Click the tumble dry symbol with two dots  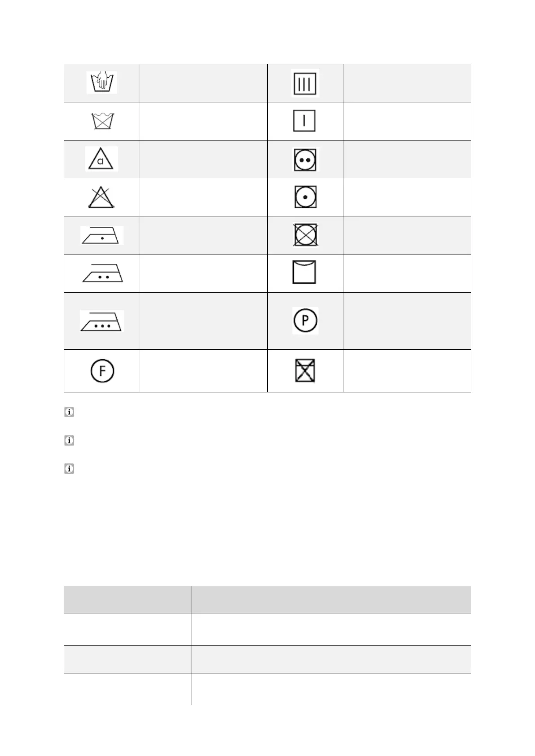pos(305,159)
